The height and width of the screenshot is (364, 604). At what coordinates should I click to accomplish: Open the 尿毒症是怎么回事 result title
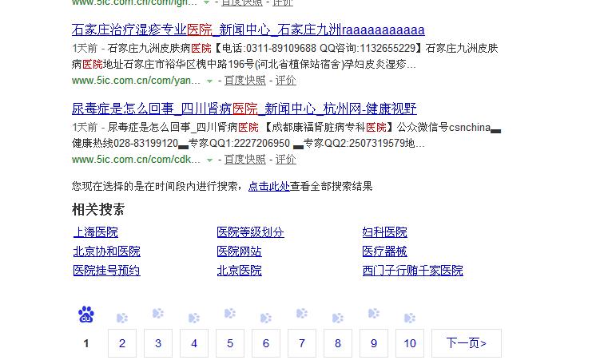pyautogui.click(x=244, y=109)
